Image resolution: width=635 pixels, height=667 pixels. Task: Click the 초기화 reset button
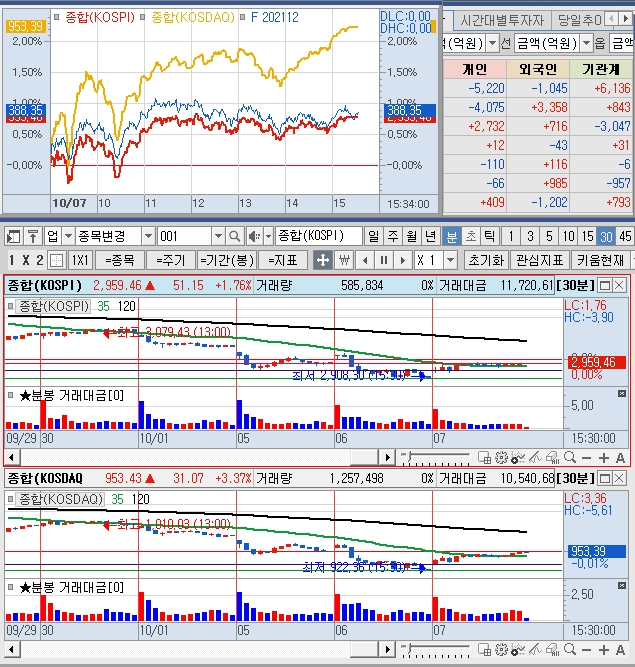(486, 260)
